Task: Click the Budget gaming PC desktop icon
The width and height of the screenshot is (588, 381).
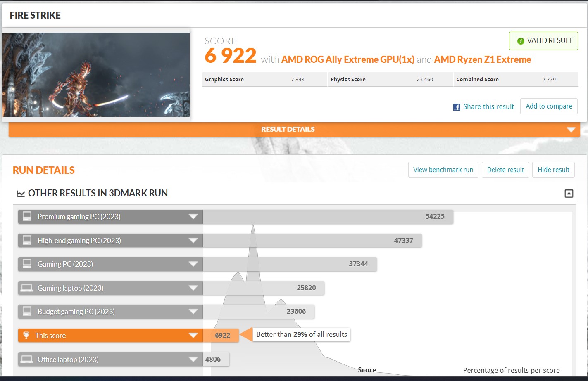Action: pyautogui.click(x=27, y=312)
